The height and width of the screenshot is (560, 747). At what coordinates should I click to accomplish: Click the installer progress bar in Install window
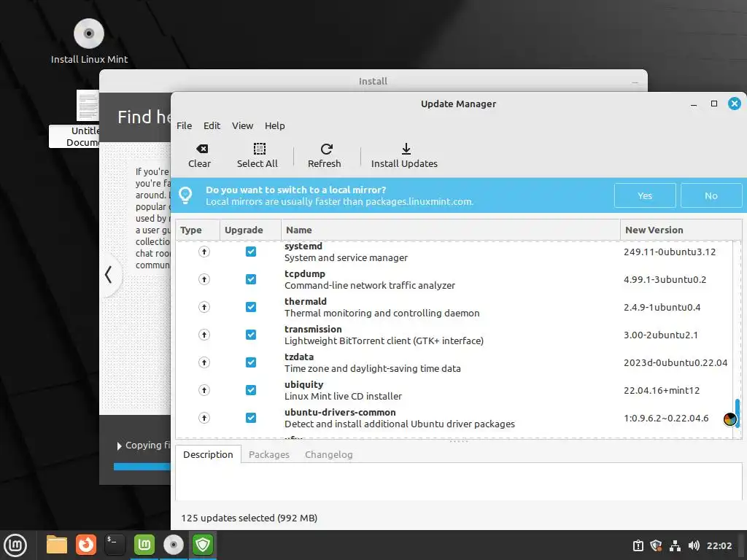(142, 467)
